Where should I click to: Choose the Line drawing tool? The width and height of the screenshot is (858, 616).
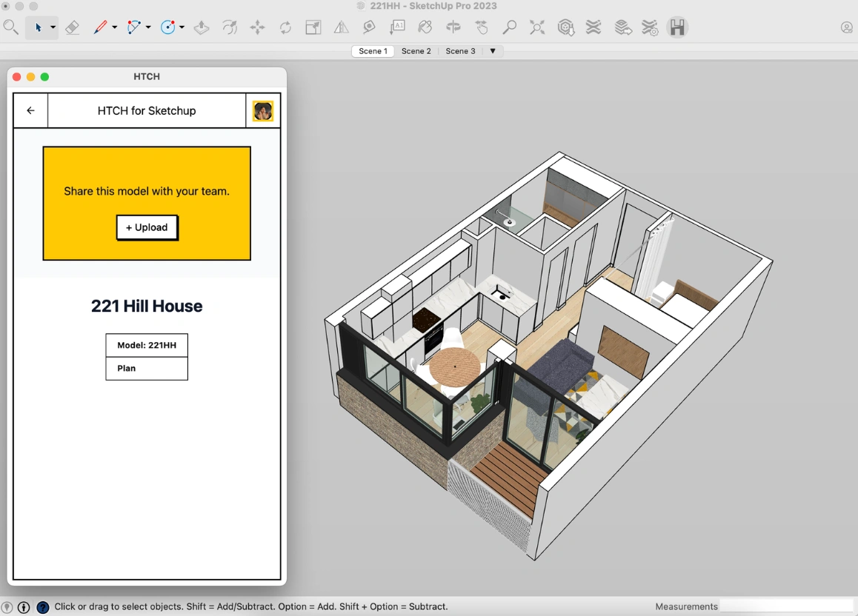(100, 27)
